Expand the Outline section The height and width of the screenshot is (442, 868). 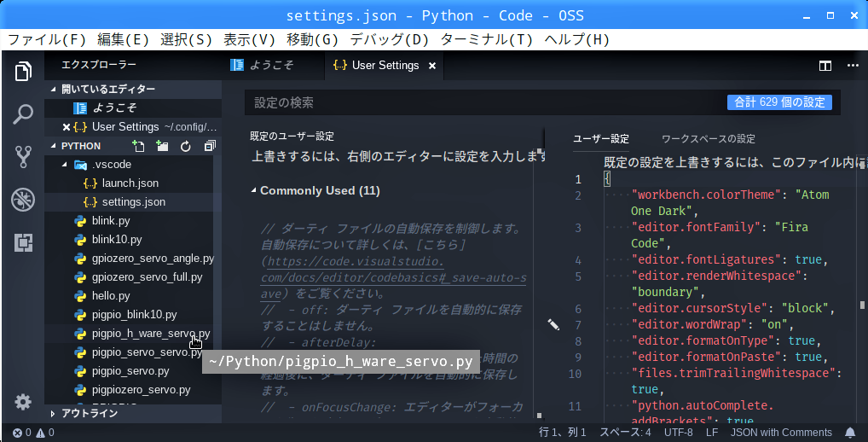point(53,413)
